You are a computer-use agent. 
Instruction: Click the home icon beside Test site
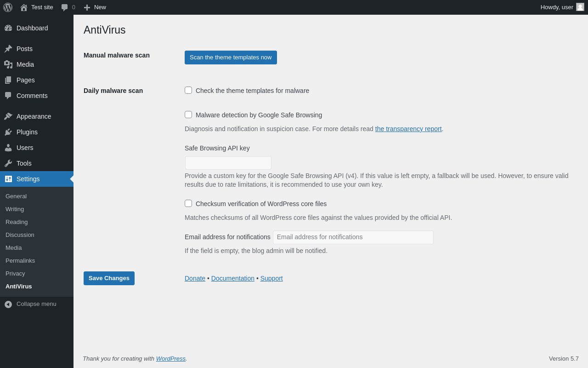pyautogui.click(x=24, y=7)
